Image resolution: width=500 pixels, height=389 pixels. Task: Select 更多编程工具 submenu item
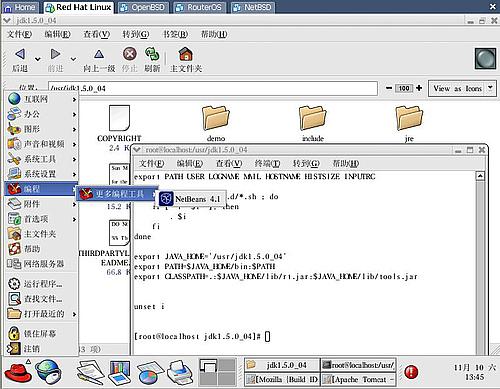point(117,193)
